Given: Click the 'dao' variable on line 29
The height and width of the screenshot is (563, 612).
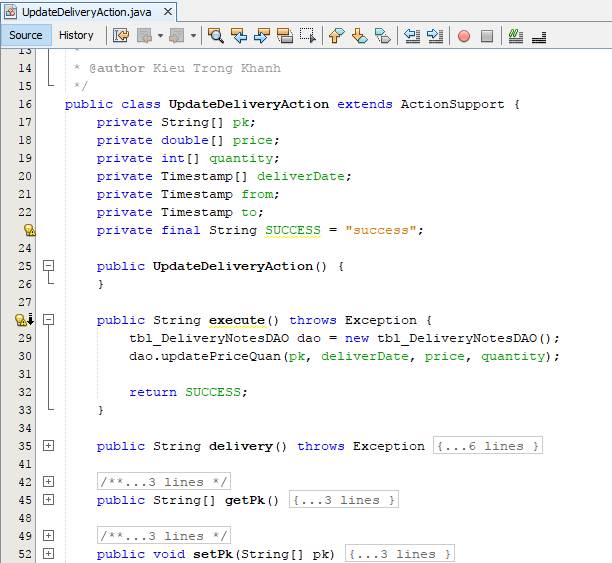Looking at the screenshot, I should click(x=308, y=338).
